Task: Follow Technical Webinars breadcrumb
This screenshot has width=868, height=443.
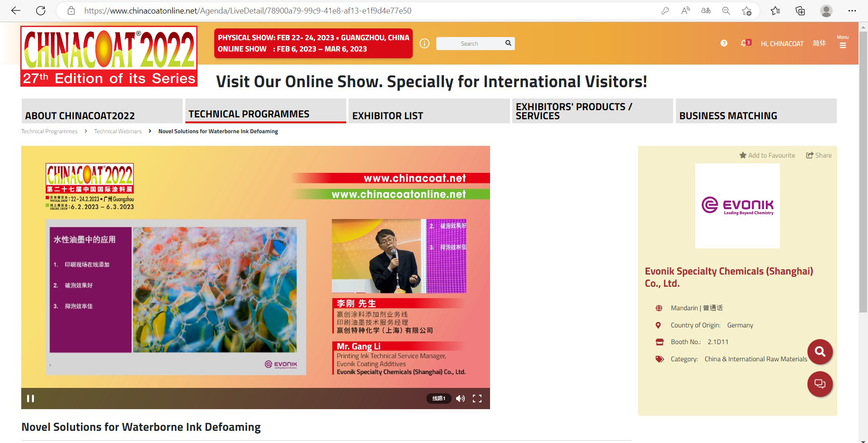Action: (118, 131)
